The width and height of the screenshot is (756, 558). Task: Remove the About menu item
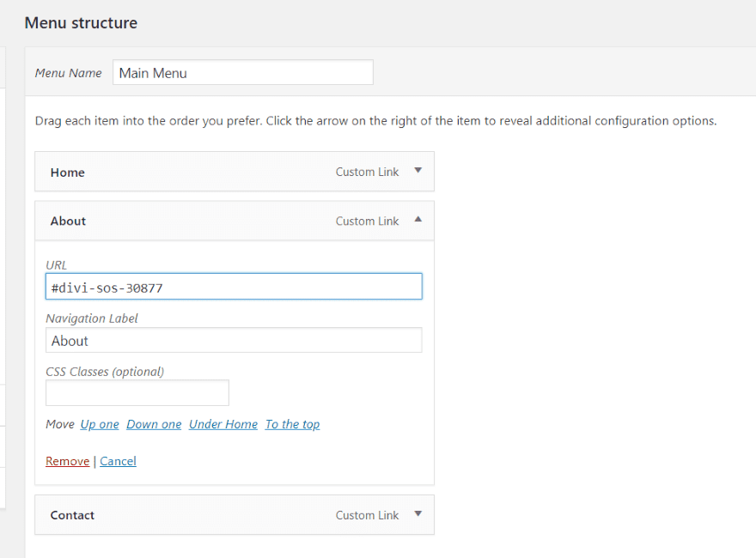(68, 461)
